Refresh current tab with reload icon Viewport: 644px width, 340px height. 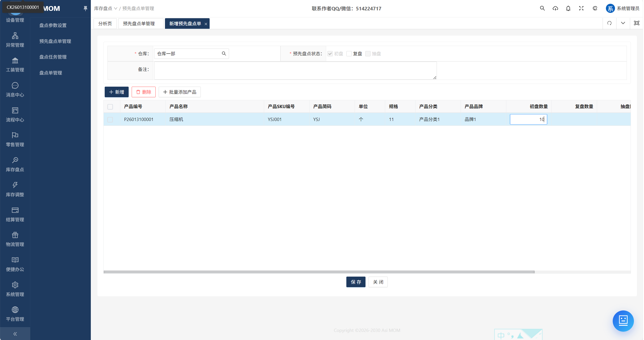click(x=609, y=23)
